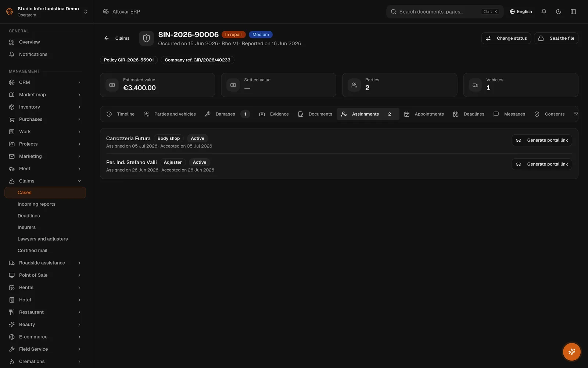The image size is (588, 368).
Task: Click the claim shield icon
Action: [146, 38]
